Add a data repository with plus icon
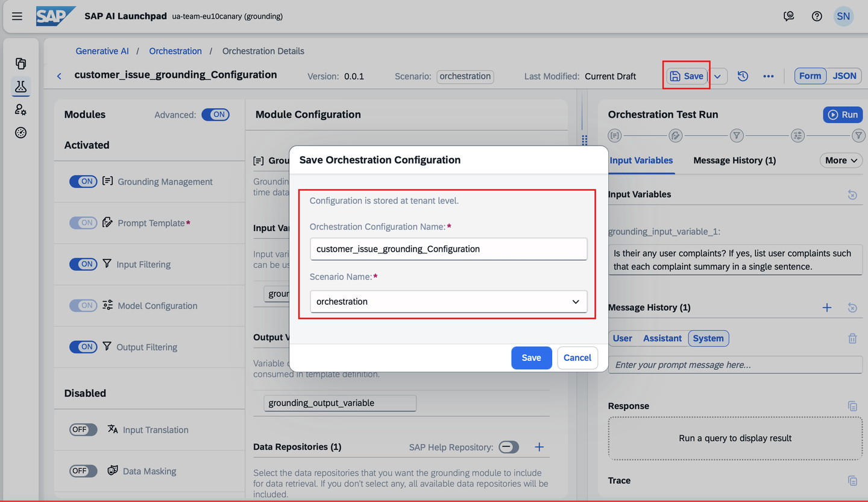Viewport: 868px width, 502px height. point(539,447)
